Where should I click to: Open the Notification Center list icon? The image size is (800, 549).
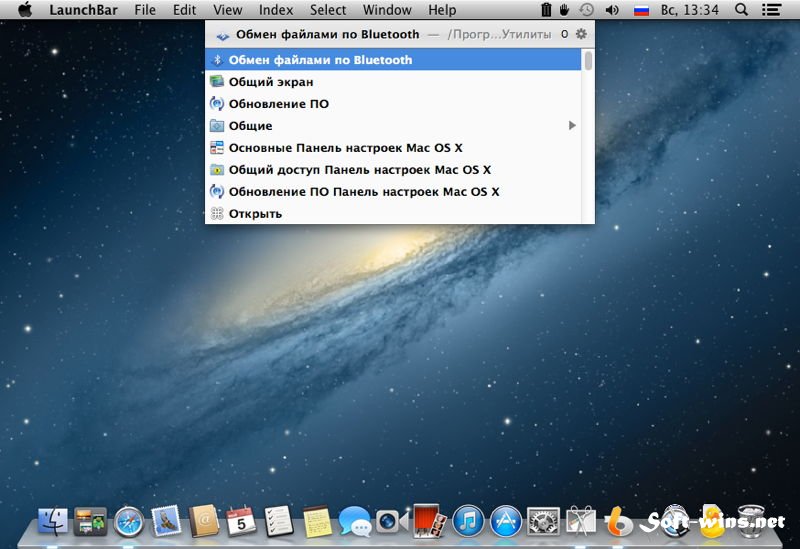tap(771, 10)
